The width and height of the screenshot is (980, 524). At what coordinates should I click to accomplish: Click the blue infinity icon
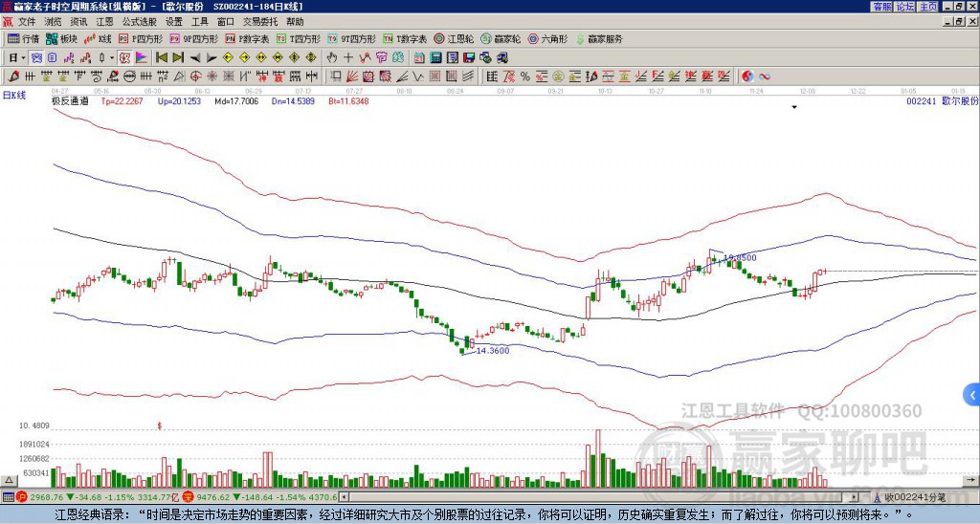coord(765,76)
